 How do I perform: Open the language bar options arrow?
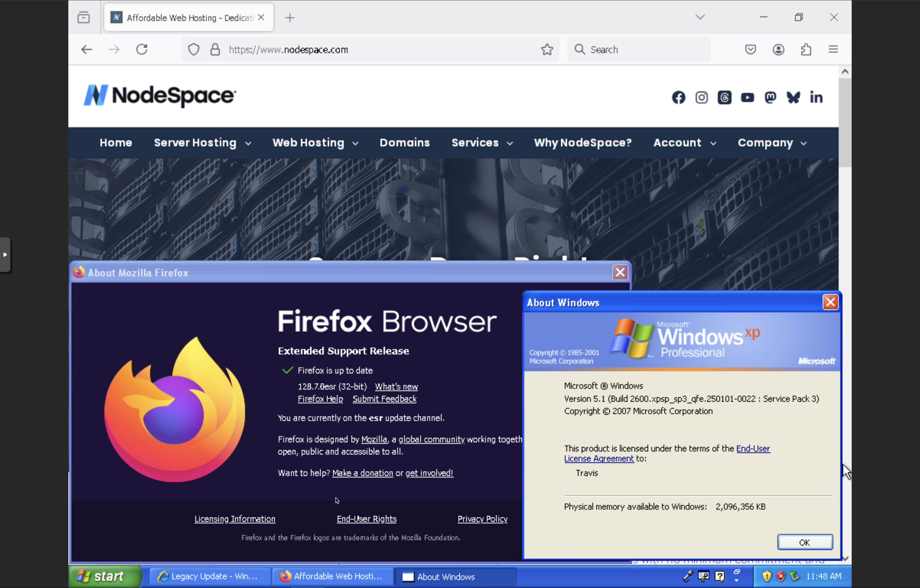pyautogui.click(x=736, y=580)
